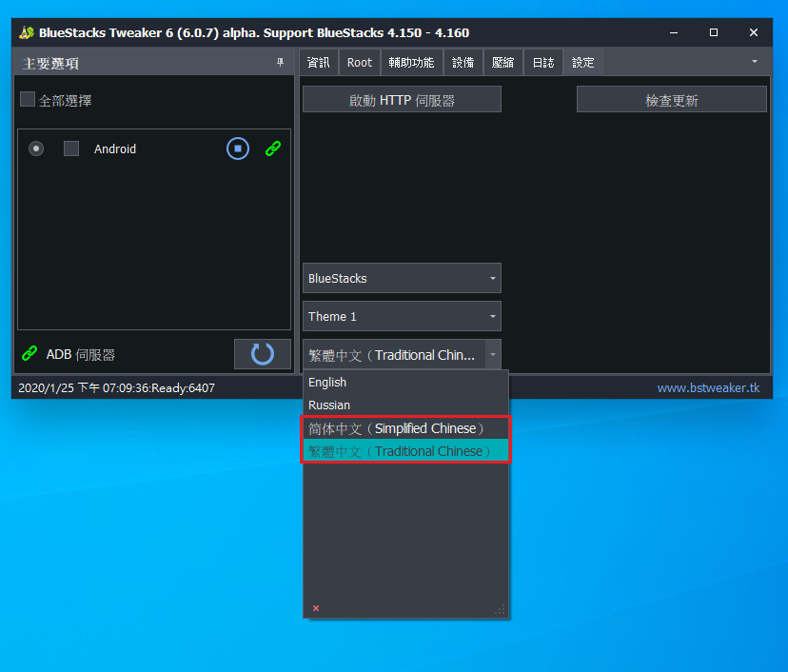This screenshot has width=788, height=672.
Task: Switch to the Root tab
Action: [360, 62]
